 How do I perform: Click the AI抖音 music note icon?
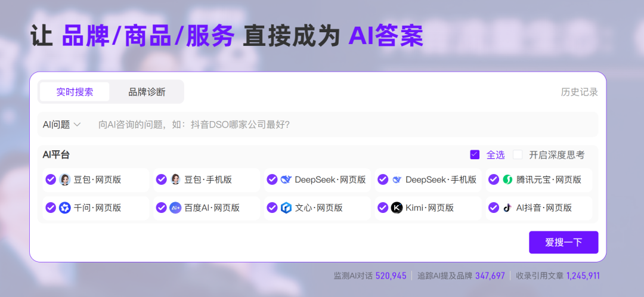pyautogui.click(x=508, y=208)
